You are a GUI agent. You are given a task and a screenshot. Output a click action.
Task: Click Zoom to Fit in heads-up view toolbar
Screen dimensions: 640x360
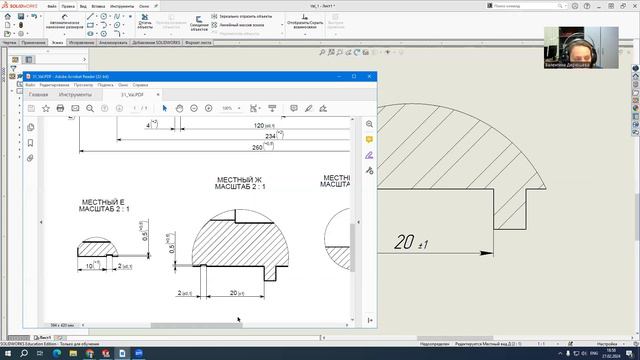[322, 52]
